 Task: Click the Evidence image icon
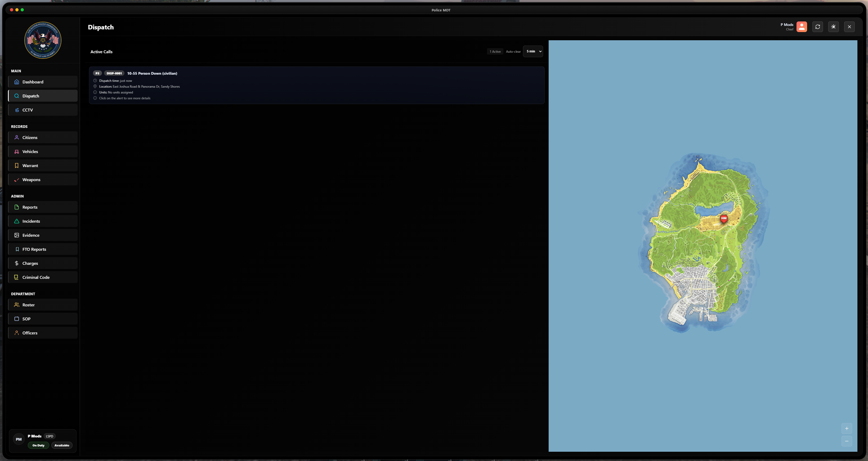pyautogui.click(x=16, y=235)
